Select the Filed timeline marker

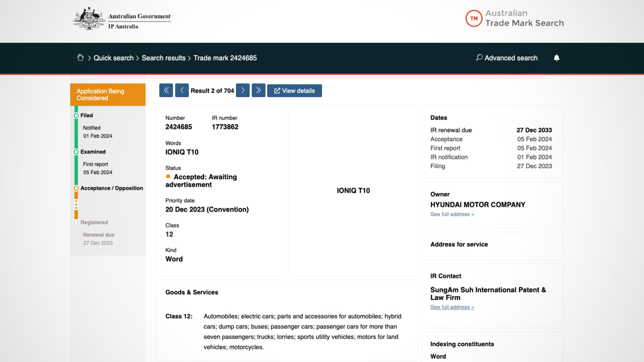pyautogui.click(x=76, y=116)
